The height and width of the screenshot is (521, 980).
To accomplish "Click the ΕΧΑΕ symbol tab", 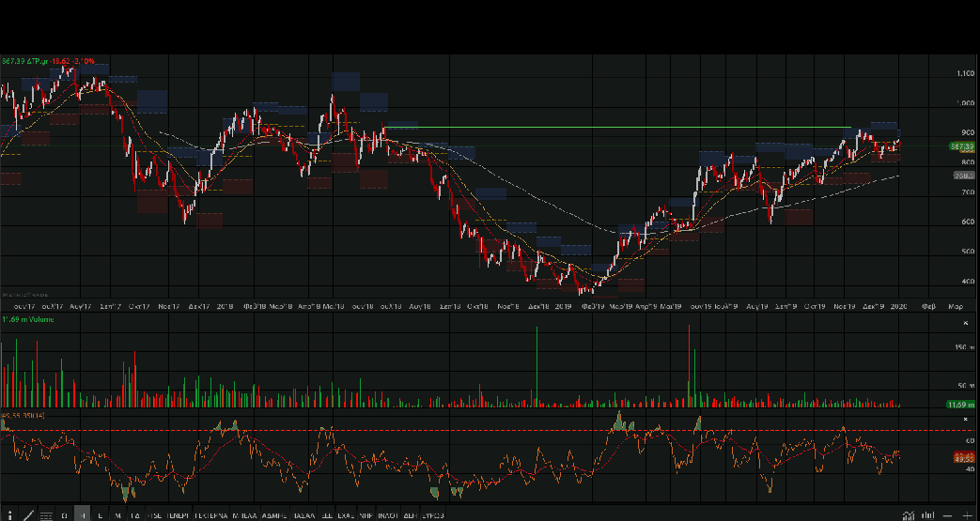I will click(x=345, y=515).
